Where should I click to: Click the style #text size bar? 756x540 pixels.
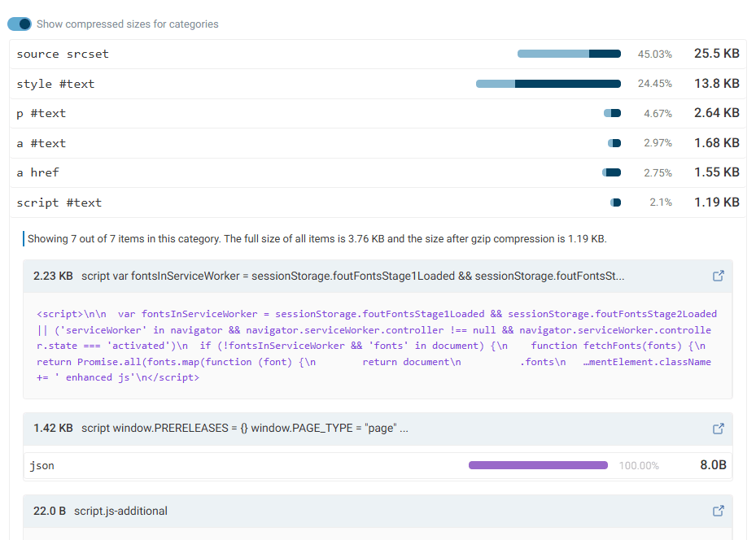[x=548, y=84]
